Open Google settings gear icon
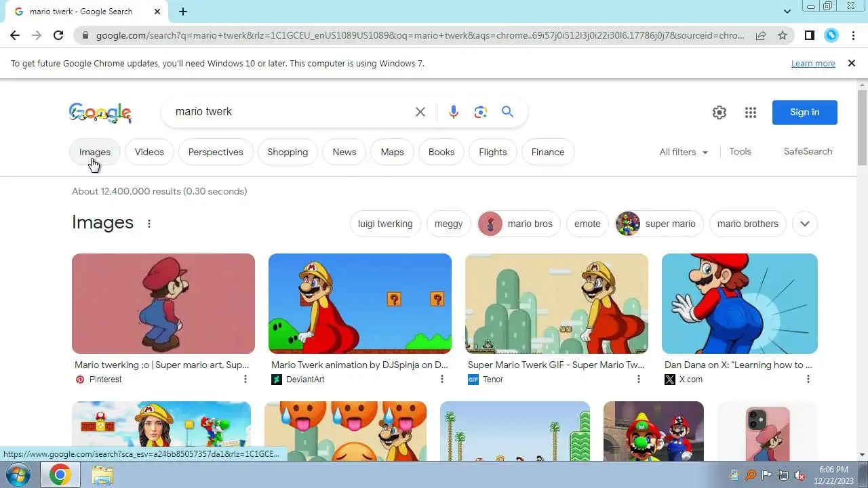Viewport: 868px width, 488px height. [719, 113]
